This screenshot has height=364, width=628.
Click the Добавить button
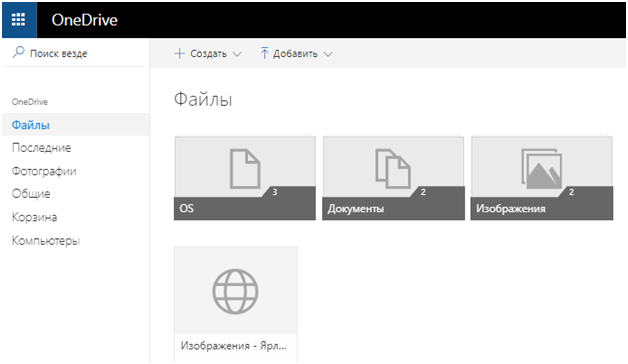[x=296, y=53]
